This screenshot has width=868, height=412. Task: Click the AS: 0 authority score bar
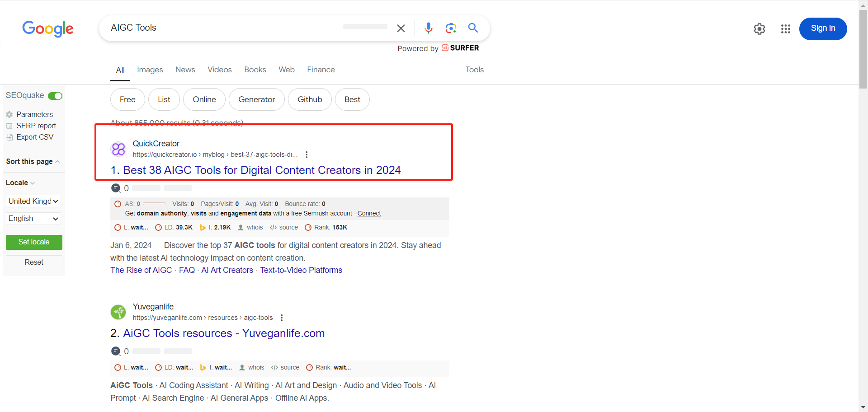154,204
